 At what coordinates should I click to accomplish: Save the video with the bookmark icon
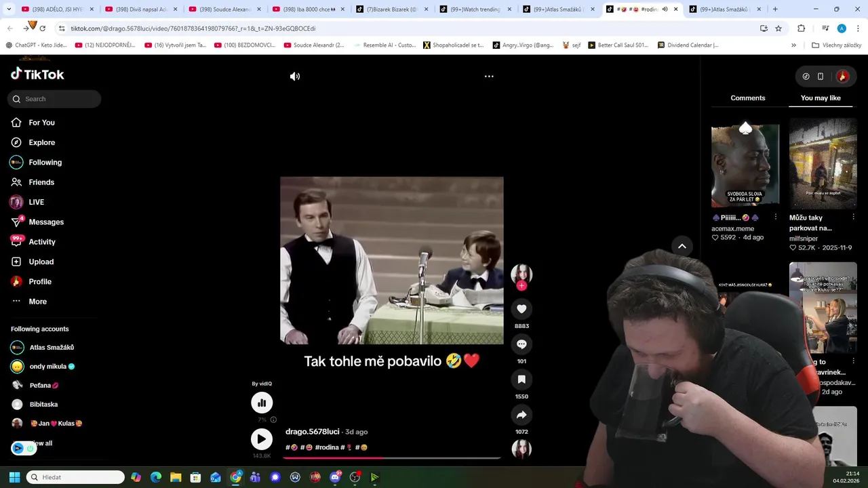tap(521, 380)
